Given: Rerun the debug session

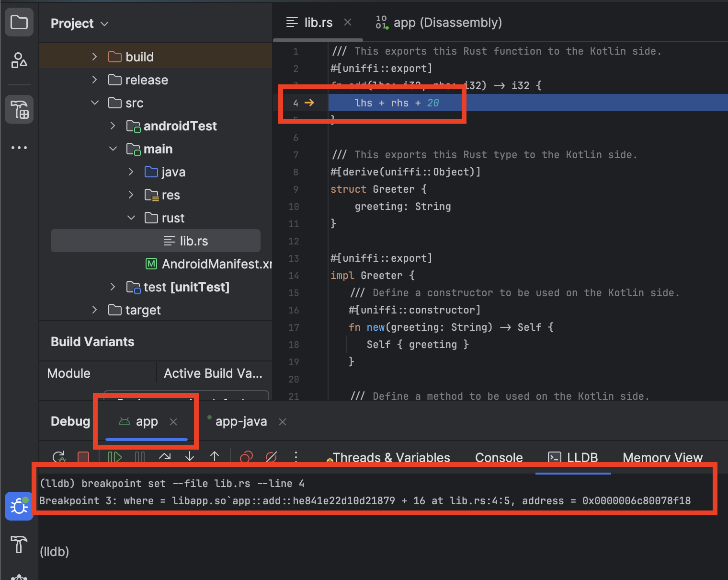Looking at the screenshot, I should [x=59, y=457].
